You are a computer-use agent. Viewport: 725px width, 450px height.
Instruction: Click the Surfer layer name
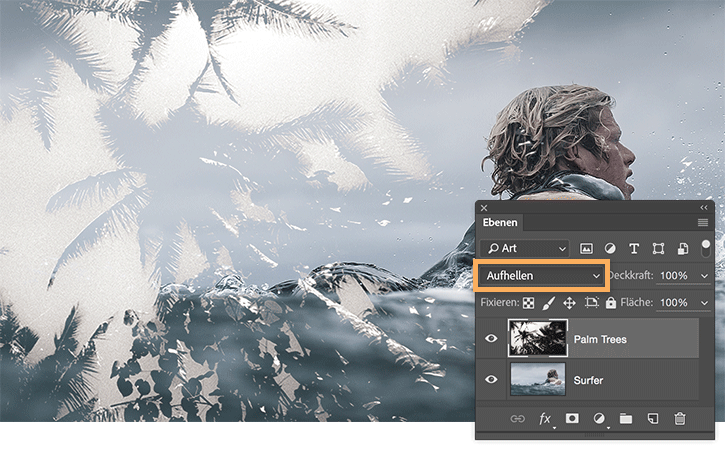(588, 380)
